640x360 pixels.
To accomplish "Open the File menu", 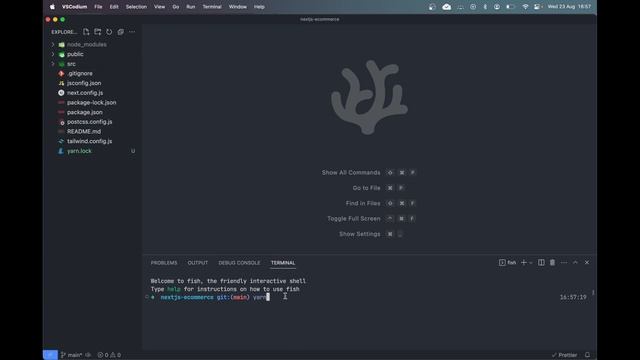I will coord(98,7).
